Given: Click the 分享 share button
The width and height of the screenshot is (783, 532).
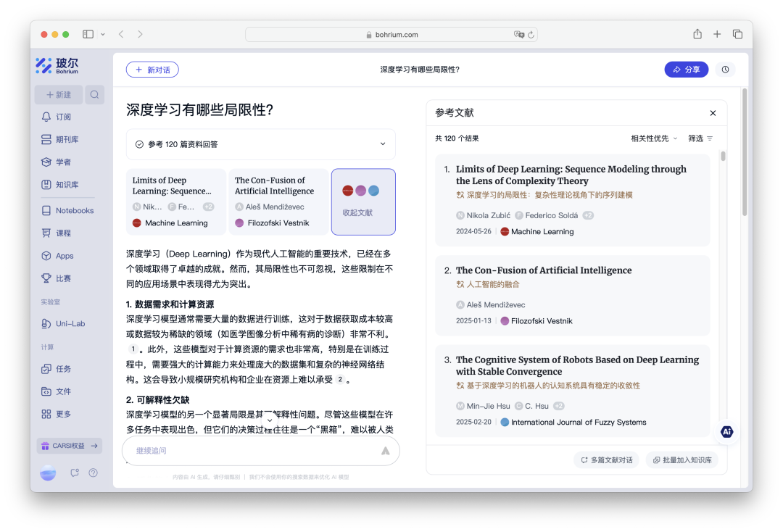Looking at the screenshot, I should coord(686,70).
